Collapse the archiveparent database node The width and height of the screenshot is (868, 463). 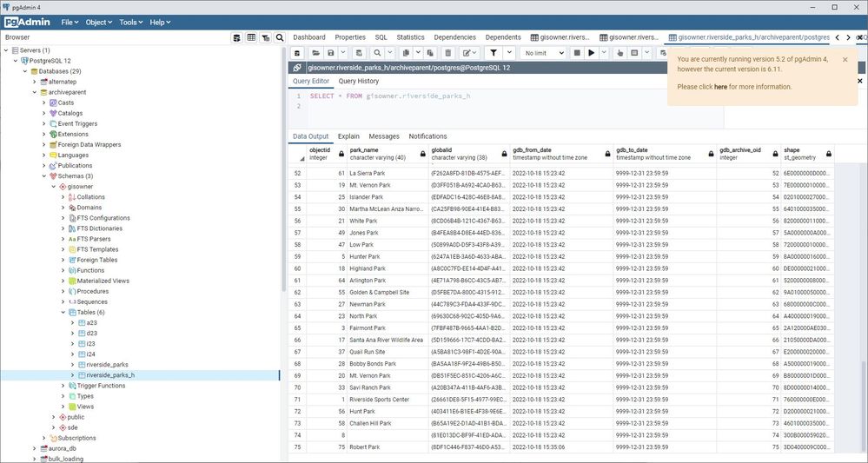tap(35, 92)
